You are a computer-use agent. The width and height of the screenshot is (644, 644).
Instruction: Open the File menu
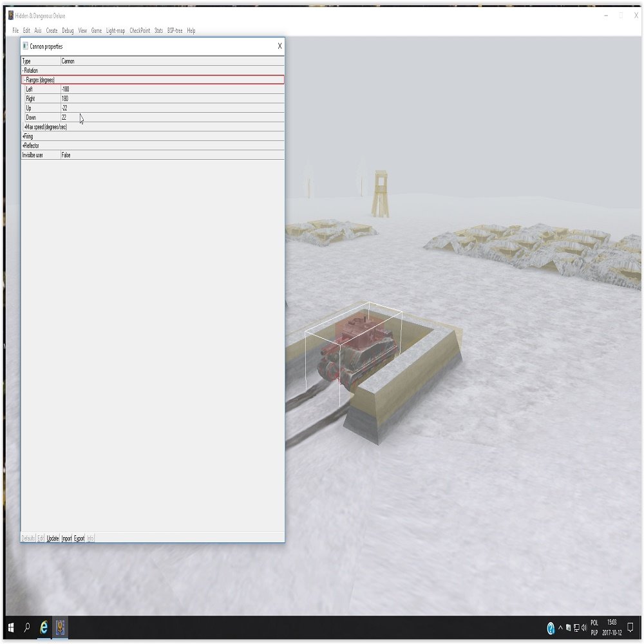pos(15,30)
